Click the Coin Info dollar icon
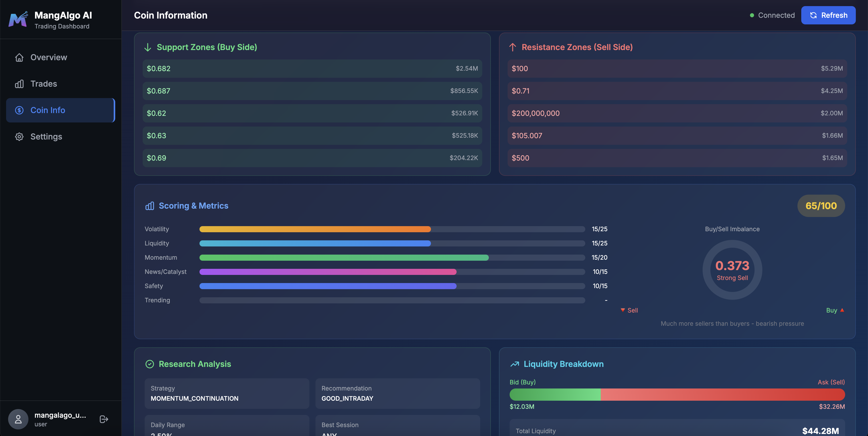 19,110
